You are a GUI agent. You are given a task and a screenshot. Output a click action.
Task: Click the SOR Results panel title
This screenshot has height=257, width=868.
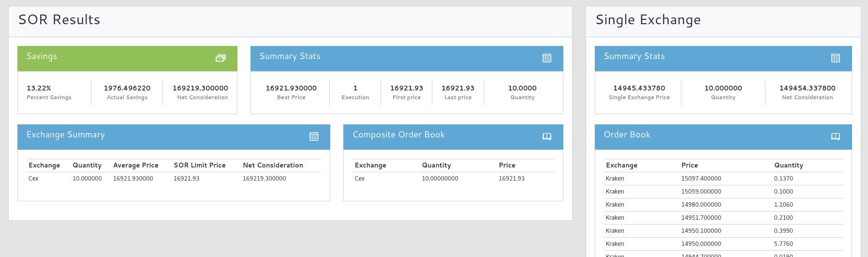[59, 20]
